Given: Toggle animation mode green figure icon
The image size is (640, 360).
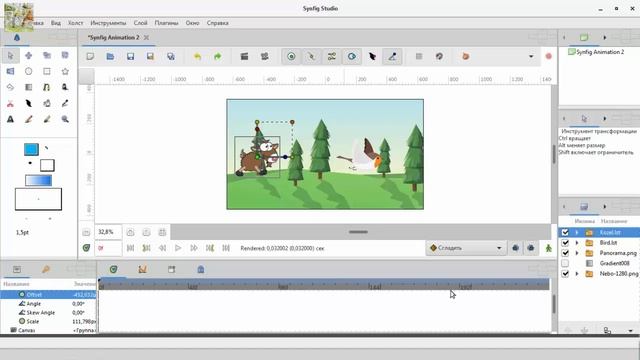Looking at the screenshot, I should [549, 248].
